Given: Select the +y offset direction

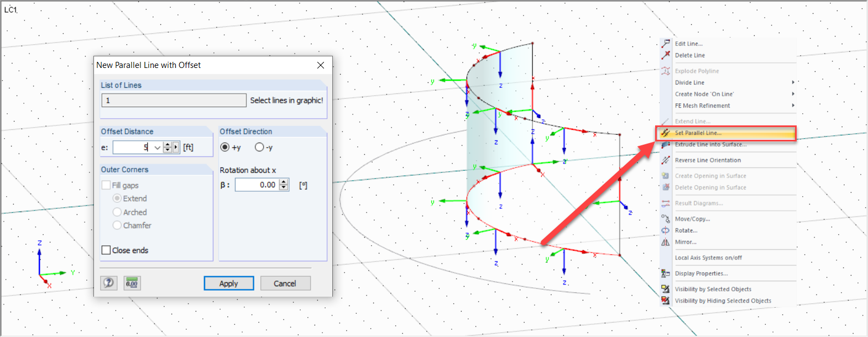Looking at the screenshot, I should (224, 147).
